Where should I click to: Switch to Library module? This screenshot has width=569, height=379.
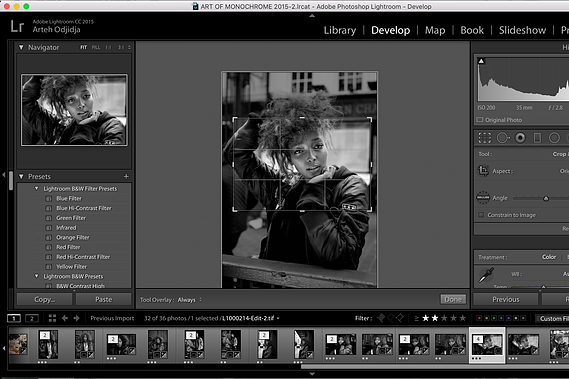click(340, 30)
